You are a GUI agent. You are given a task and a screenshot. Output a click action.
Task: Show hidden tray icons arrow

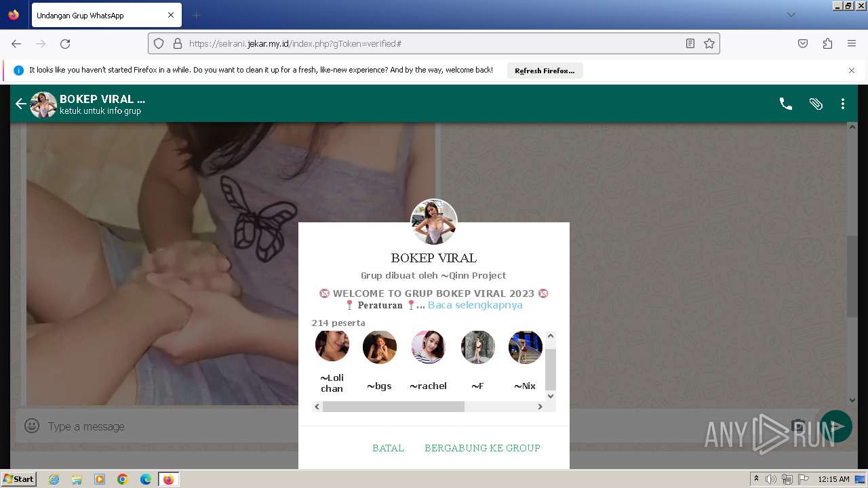[x=756, y=479]
